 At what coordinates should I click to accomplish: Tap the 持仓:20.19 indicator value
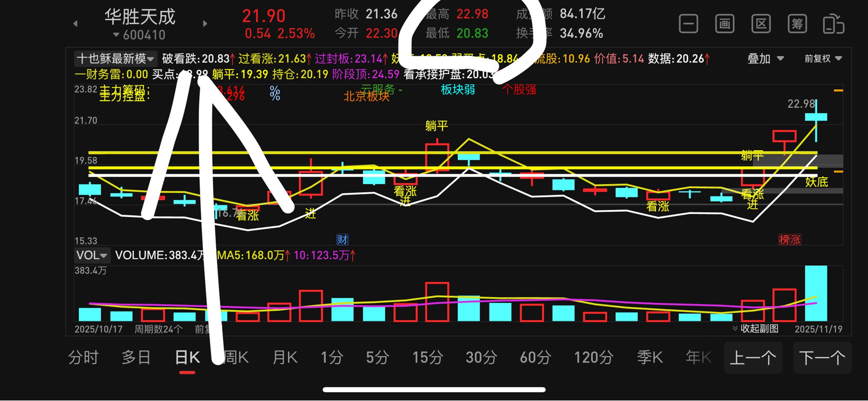point(300,74)
